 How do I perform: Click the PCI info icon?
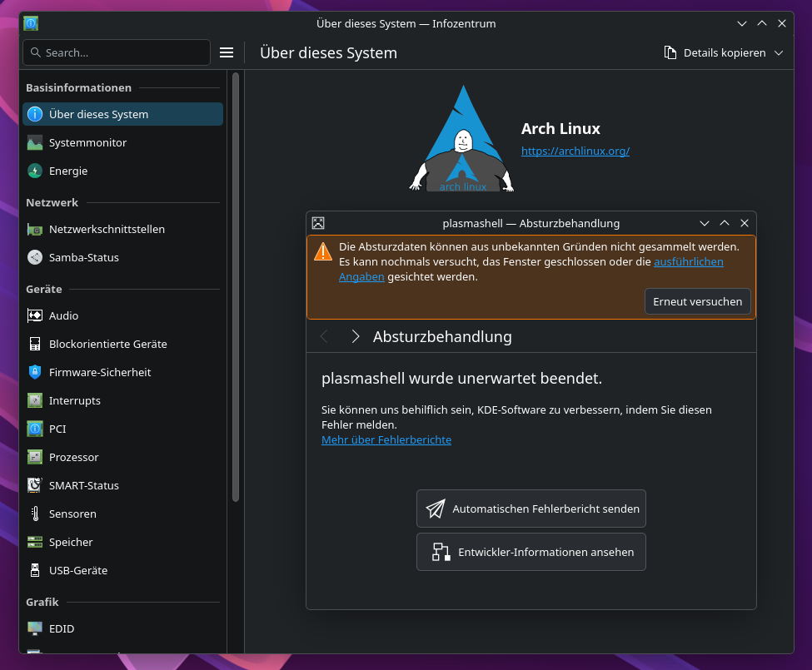pyautogui.click(x=35, y=429)
